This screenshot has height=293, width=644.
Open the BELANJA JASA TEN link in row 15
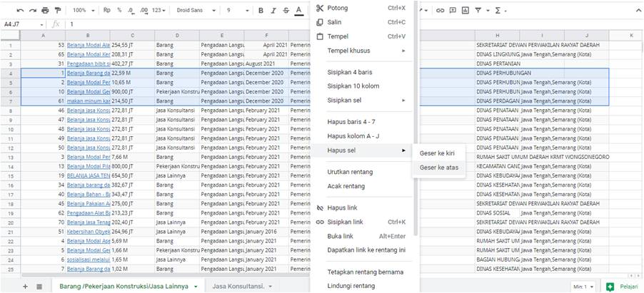tap(89, 175)
